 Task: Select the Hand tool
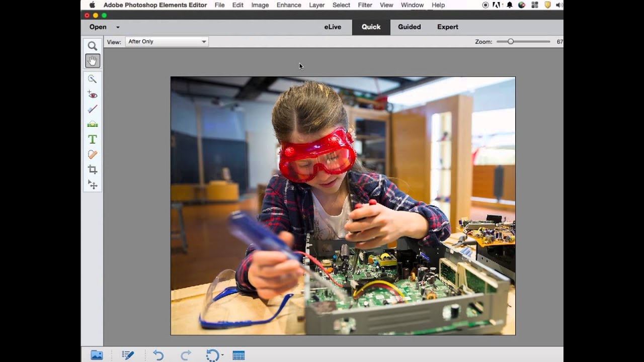click(92, 61)
